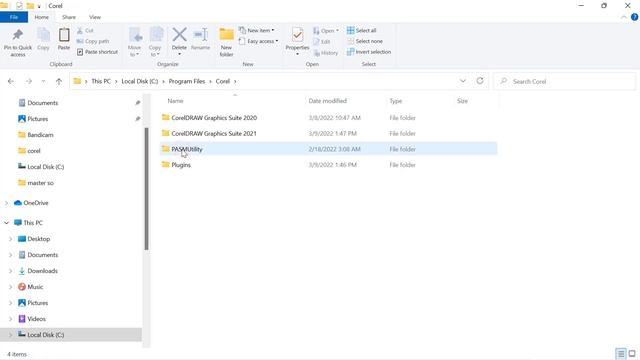Switch to large icons view layout
Viewport: 640px width, 360px height.
(632, 353)
